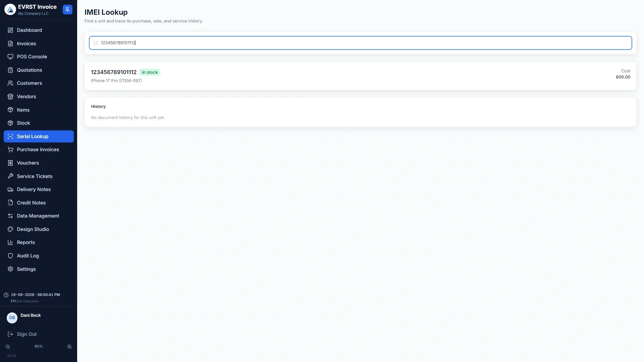Viewport: 644px width, 362px height.
Task: Click the date and time display
Action: (35, 295)
